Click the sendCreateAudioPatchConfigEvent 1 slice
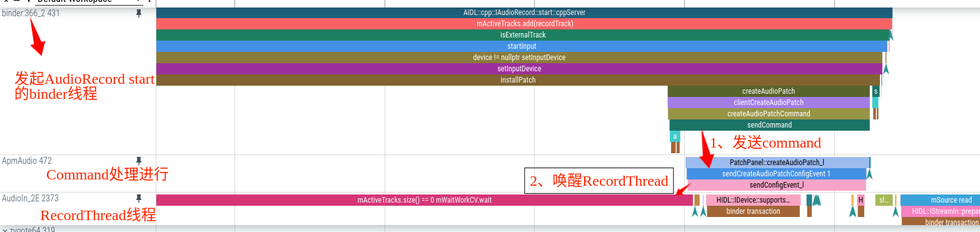 point(776,174)
